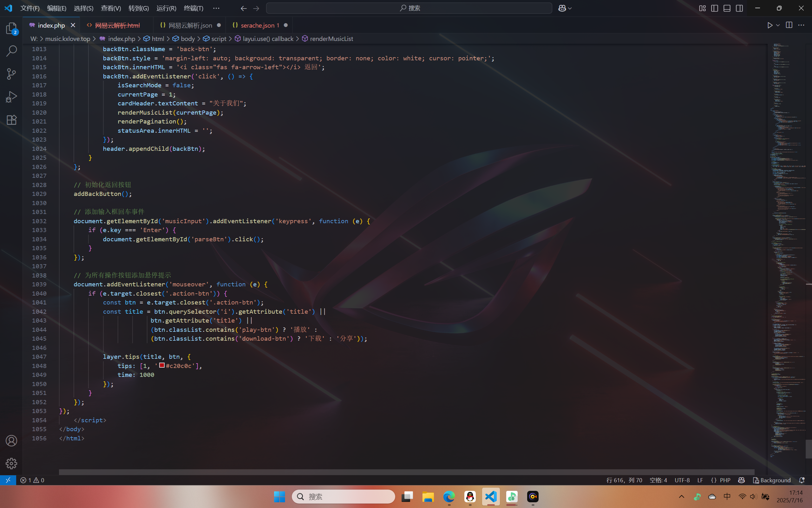Open notifications bell in status bar
The height and width of the screenshot is (508, 812).
(802, 480)
